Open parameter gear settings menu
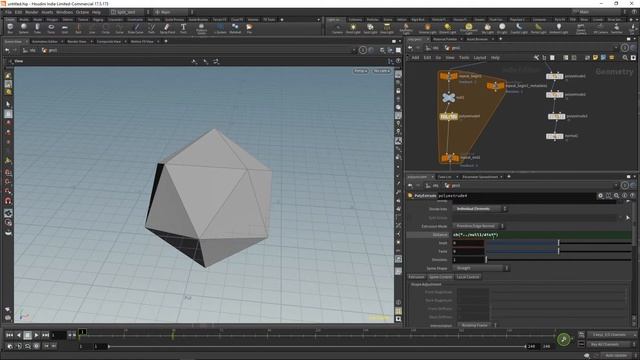Viewport: 640px width, 360px height. (600, 196)
